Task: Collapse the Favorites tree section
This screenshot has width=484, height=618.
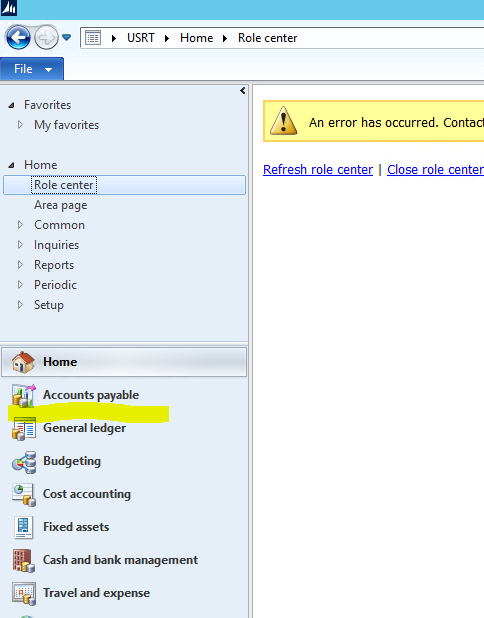Action: 11,105
